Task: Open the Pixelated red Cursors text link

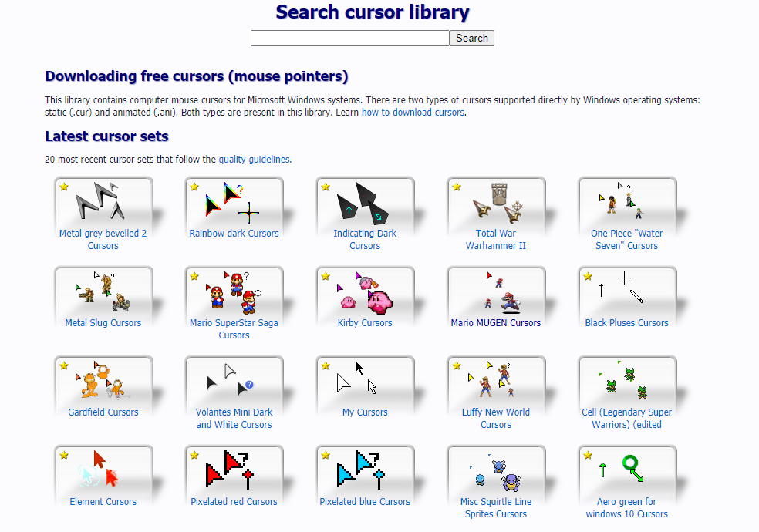Action: pyautogui.click(x=234, y=501)
